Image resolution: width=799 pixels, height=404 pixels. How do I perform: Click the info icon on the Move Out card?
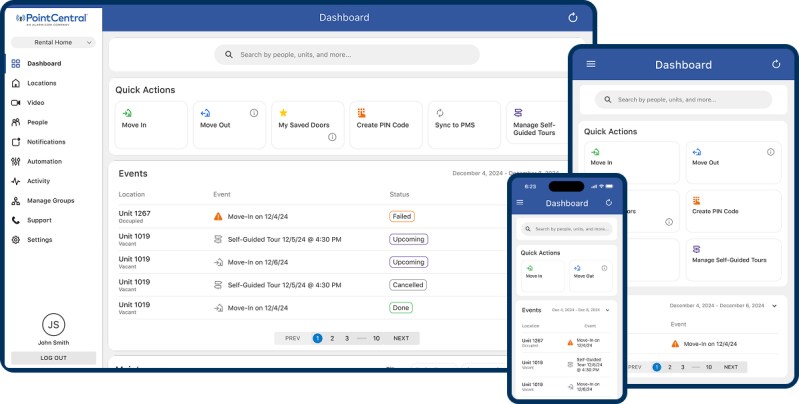click(254, 113)
